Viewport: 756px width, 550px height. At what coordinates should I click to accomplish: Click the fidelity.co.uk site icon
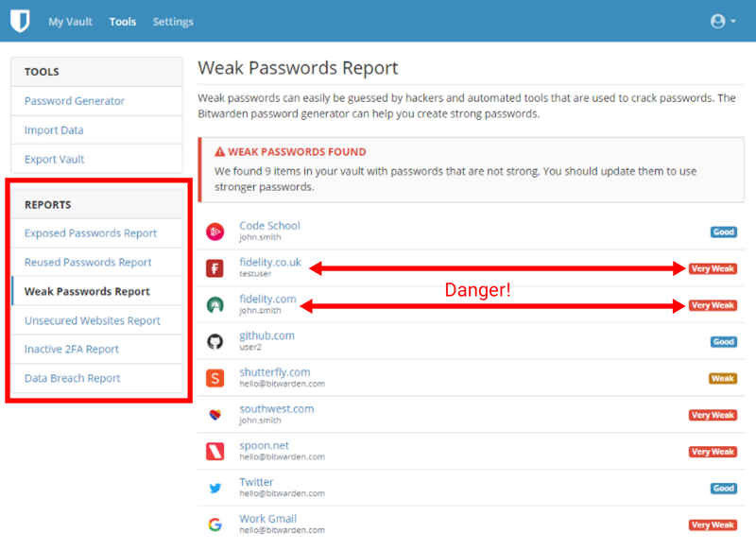click(215, 268)
